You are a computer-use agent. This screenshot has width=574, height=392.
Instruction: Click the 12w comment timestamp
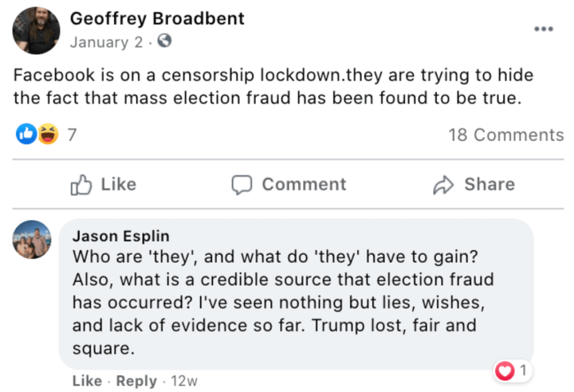click(184, 381)
